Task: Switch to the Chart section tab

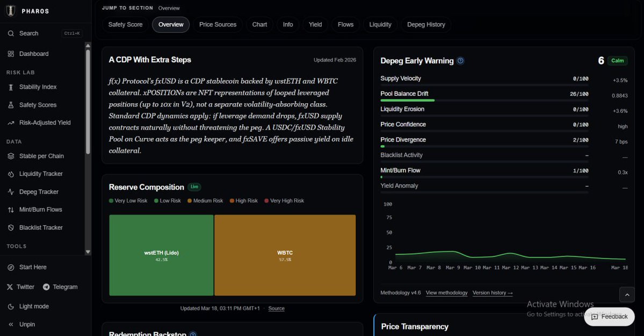Action: 259,25
